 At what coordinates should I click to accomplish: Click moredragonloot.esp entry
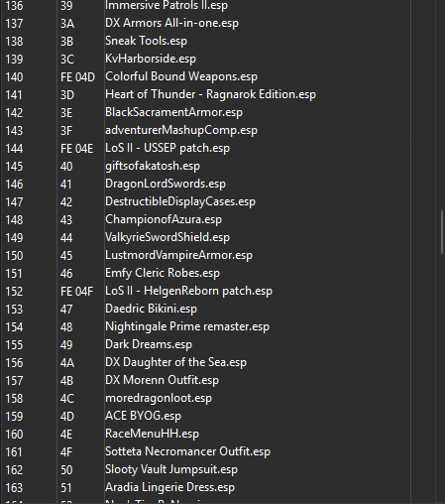click(159, 398)
